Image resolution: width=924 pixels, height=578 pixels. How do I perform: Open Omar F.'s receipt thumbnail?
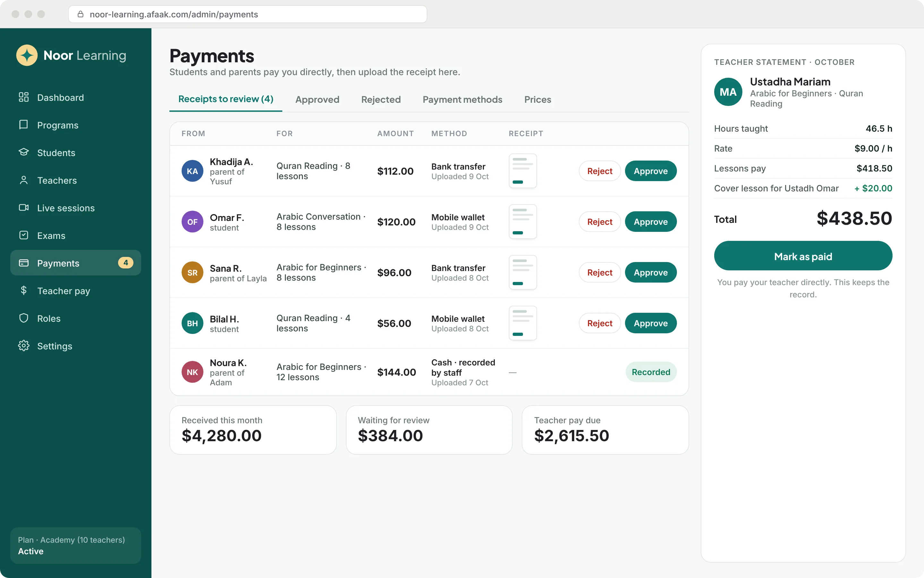(x=523, y=222)
